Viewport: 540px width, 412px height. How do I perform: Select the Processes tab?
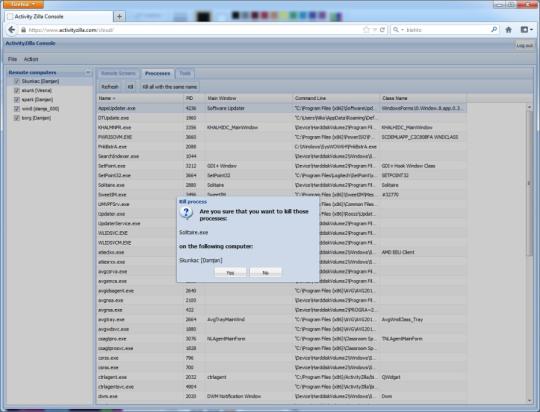pyautogui.click(x=157, y=73)
